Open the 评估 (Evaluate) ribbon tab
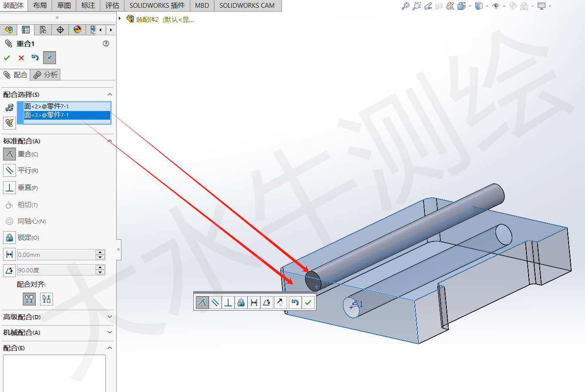585x392 pixels. [x=112, y=6]
